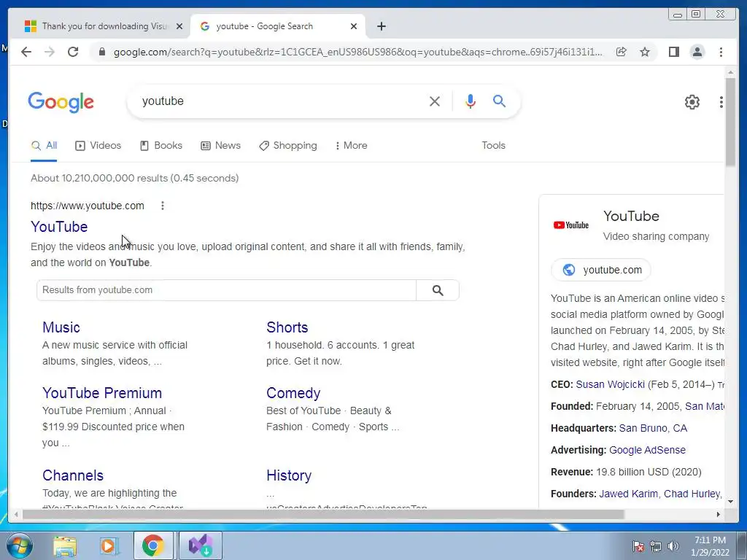The height and width of the screenshot is (560, 747).
Task: Share this page via the share icon
Action: pyautogui.click(x=622, y=52)
